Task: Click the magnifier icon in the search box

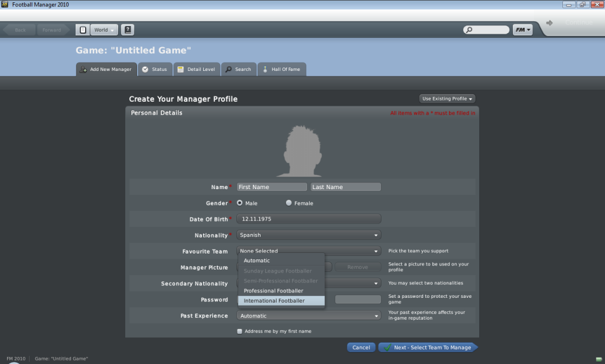Action: click(x=469, y=30)
